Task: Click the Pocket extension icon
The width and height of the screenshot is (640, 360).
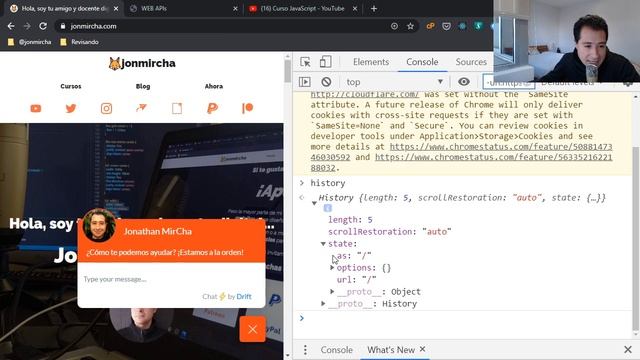Action: 446,26
